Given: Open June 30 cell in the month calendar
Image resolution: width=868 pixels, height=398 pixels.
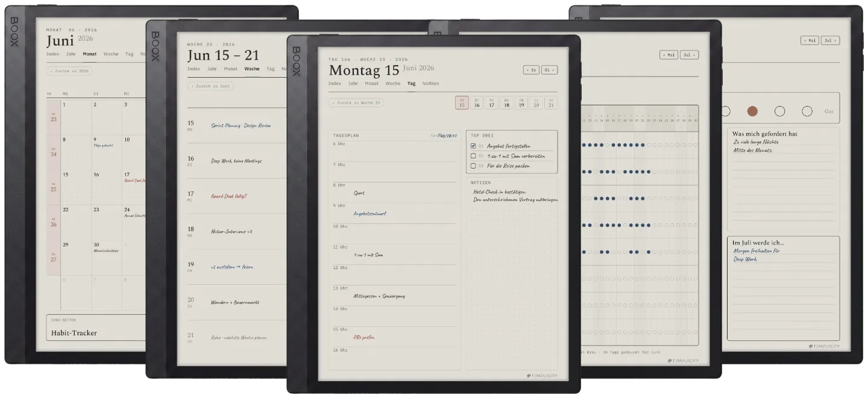Looking at the screenshot, I should (x=105, y=258).
